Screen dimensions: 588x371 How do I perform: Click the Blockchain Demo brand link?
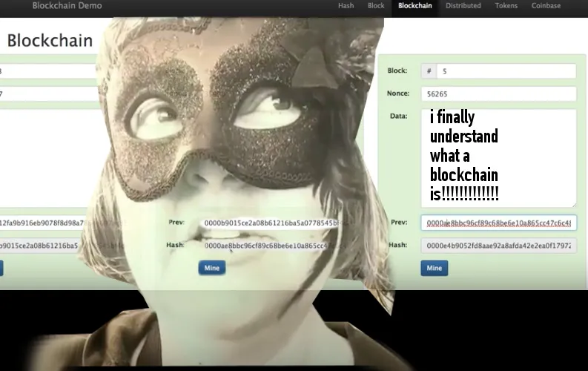pyautogui.click(x=67, y=6)
